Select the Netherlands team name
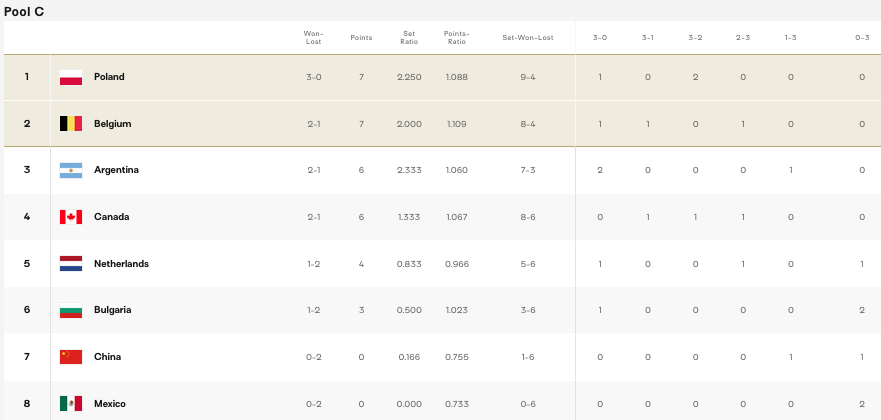Viewport: 881px width, 420px height. pos(121,263)
